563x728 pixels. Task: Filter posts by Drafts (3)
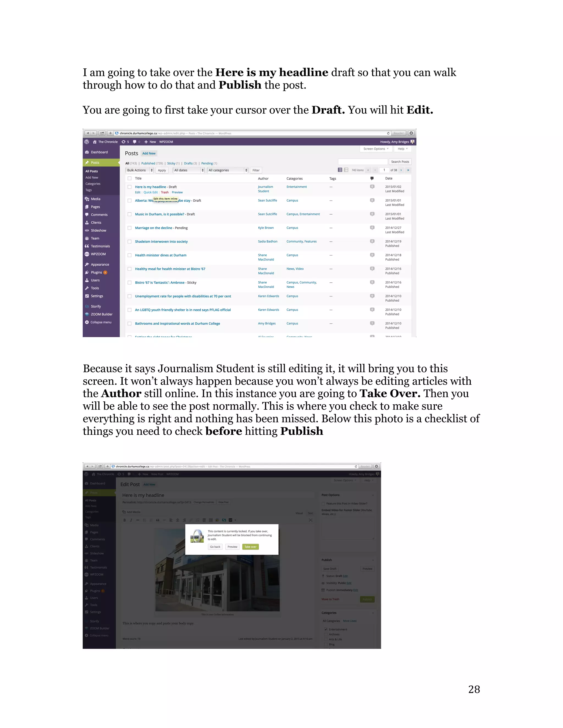coord(191,163)
